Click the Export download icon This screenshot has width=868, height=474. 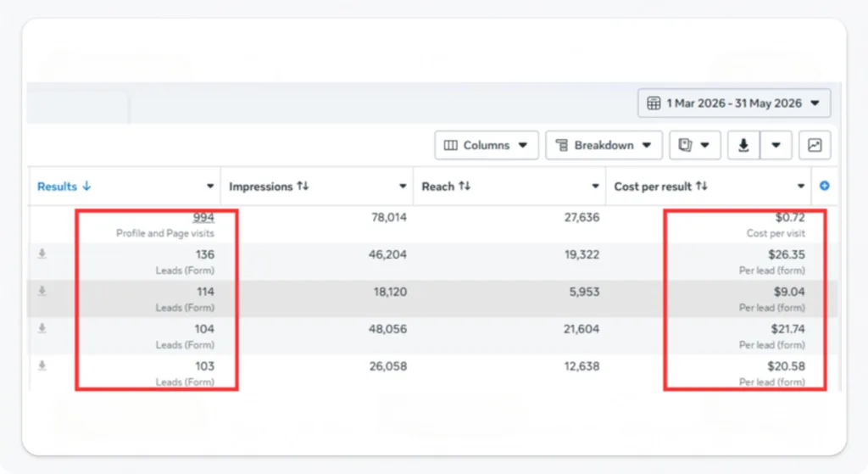click(x=743, y=145)
